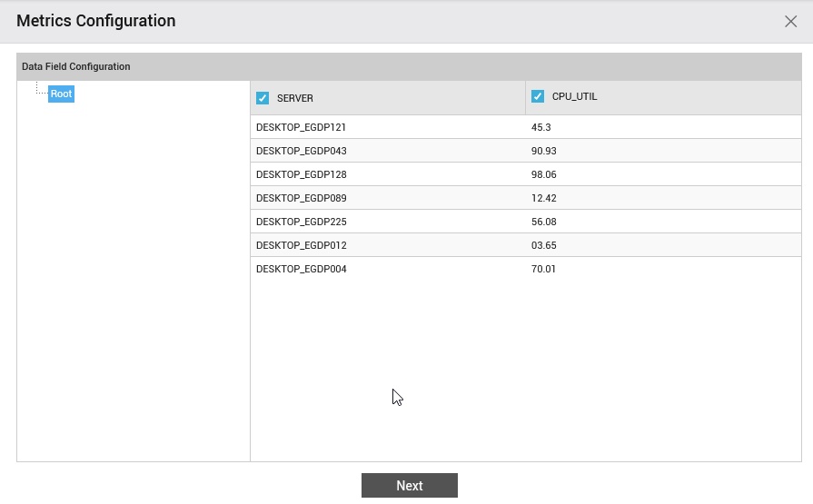The width and height of the screenshot is (813, 504).
Task: Select the DESKTOP_EGDP121 server row
Action: pyautogui.click(x=526, y=127)
